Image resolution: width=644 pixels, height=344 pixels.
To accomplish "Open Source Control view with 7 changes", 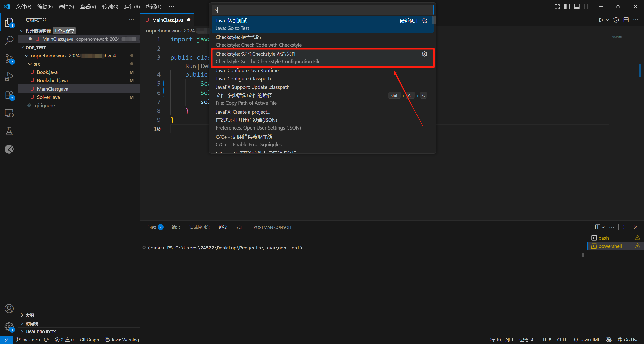I will [9, 59].
